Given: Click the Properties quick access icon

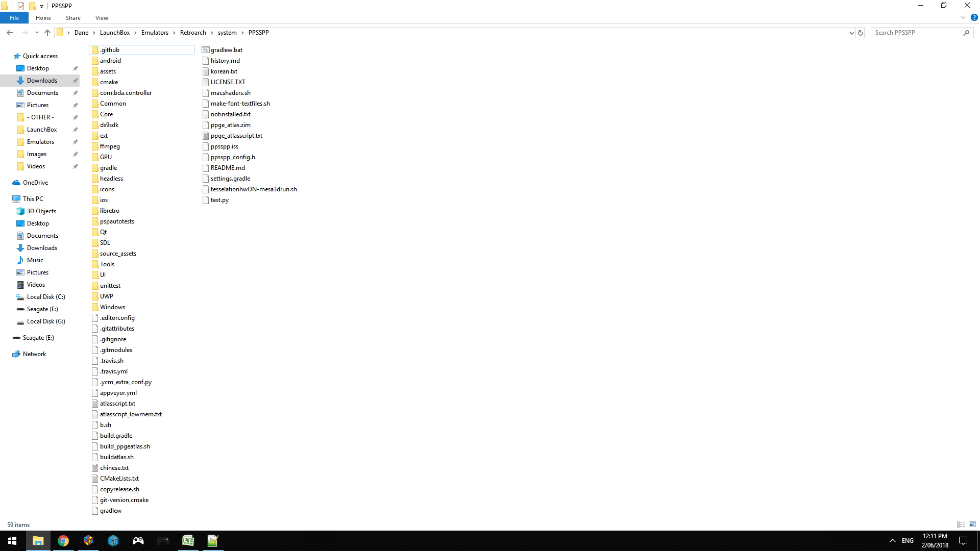Looking at the screenshot, I should pyautogui.click(x=21, y=6).
